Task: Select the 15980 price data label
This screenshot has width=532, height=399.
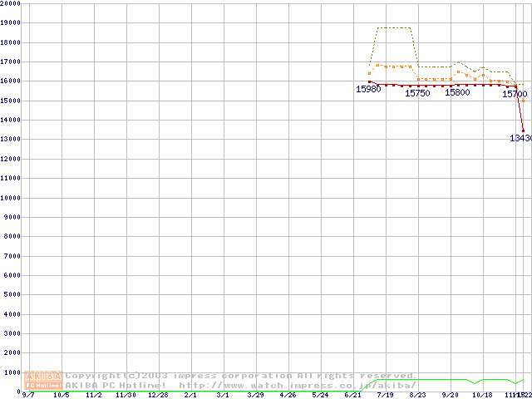Action: 368,89
